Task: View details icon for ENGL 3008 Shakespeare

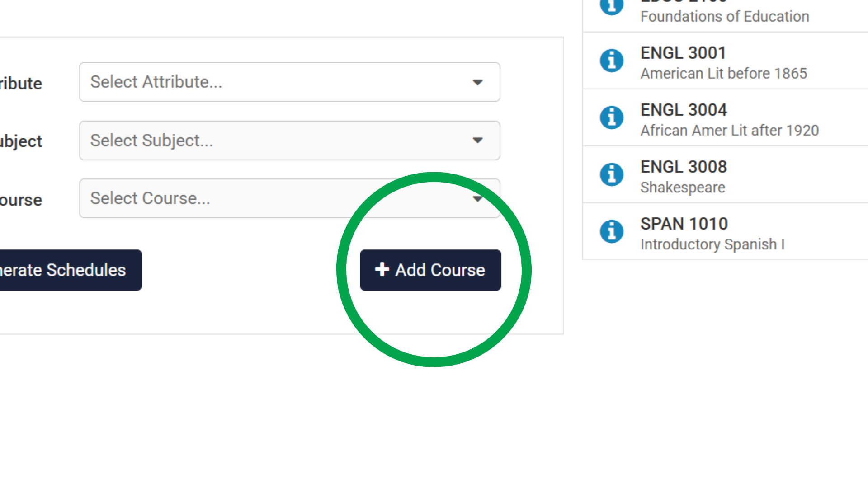Action: pyautogui.click(x=611, y=174)
